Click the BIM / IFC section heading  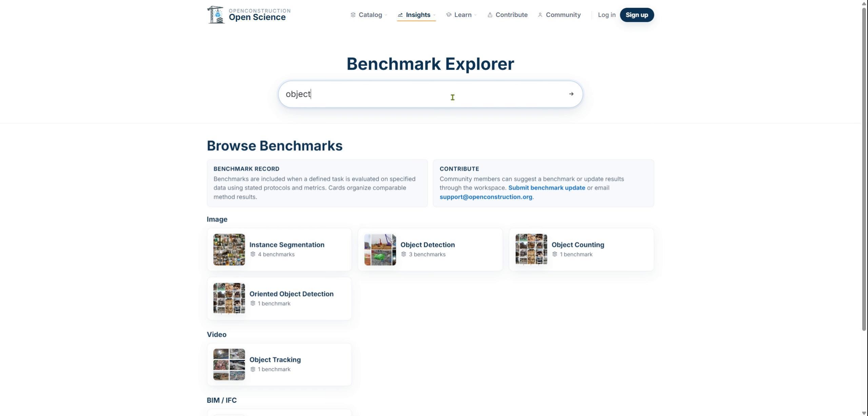click(222, 400)
